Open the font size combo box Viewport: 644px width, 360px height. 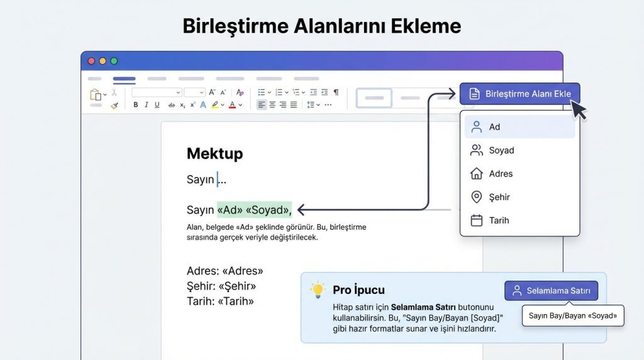coord(194,93)
